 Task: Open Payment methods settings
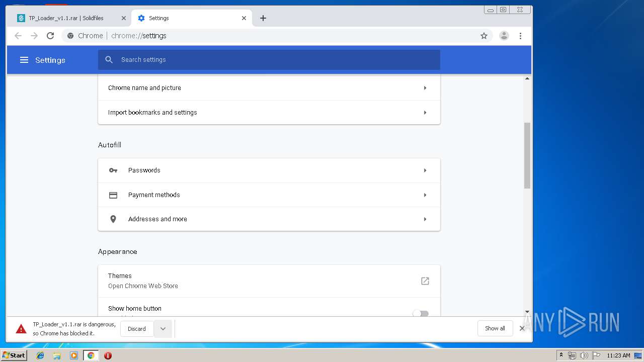[269, 195]
